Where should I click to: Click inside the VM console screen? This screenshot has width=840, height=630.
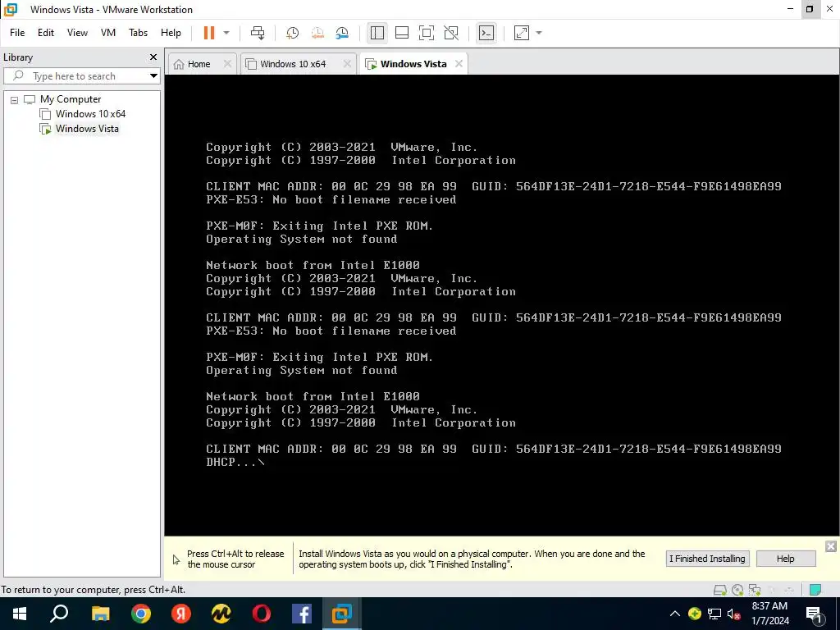tap(502, 305)
